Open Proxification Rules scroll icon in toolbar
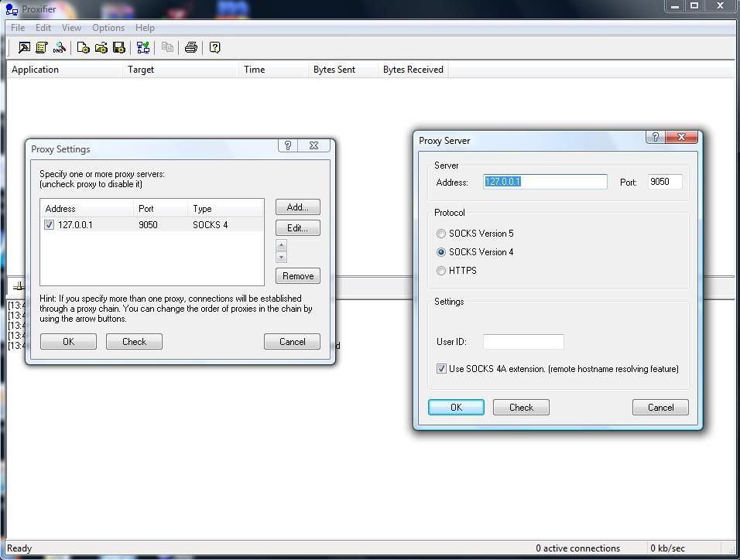This screenshot has height=560, width=740. click(42, 47)
